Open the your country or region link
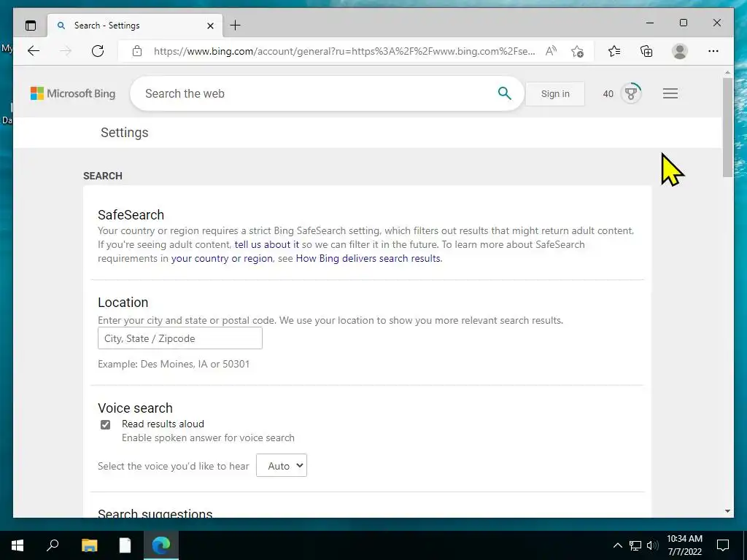 pos(222,258)
